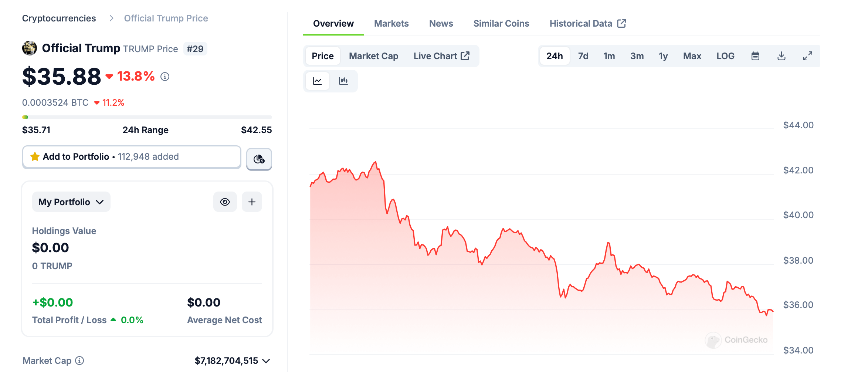Click the 24h Range progress bar
The image size is (868, 372).
click(x=147, y=117)
